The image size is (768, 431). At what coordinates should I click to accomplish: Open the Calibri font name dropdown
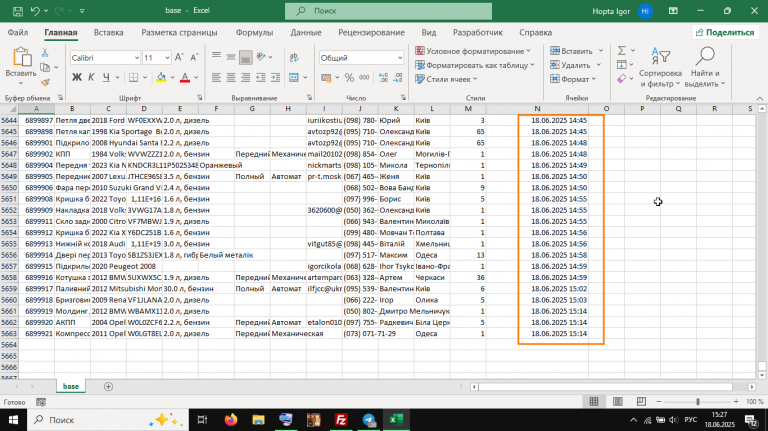point(137,58)
